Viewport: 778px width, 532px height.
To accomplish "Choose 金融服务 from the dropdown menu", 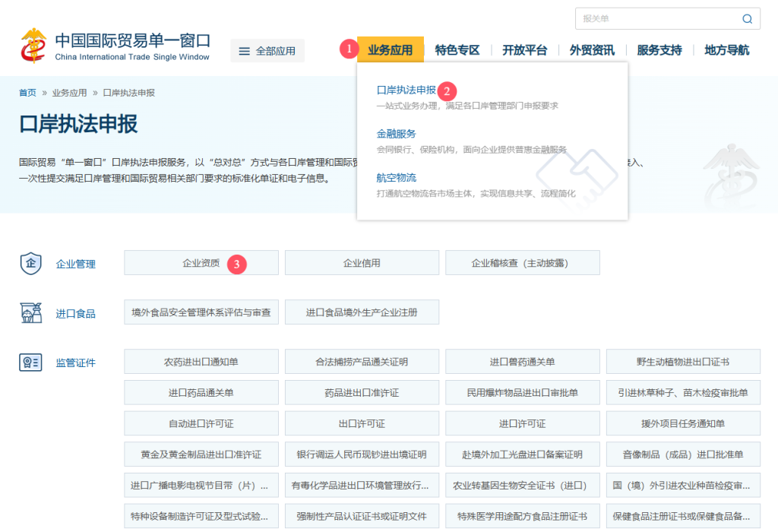I will (397, 134).
